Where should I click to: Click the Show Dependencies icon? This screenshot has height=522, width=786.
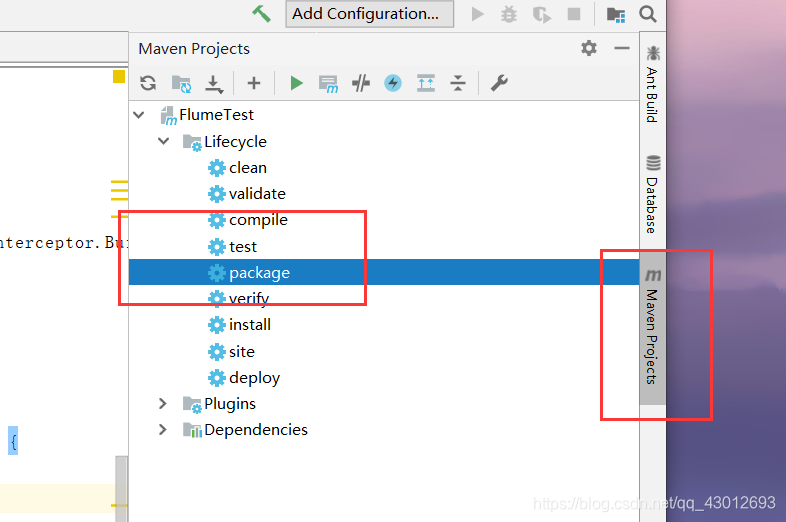click(426, 83)
